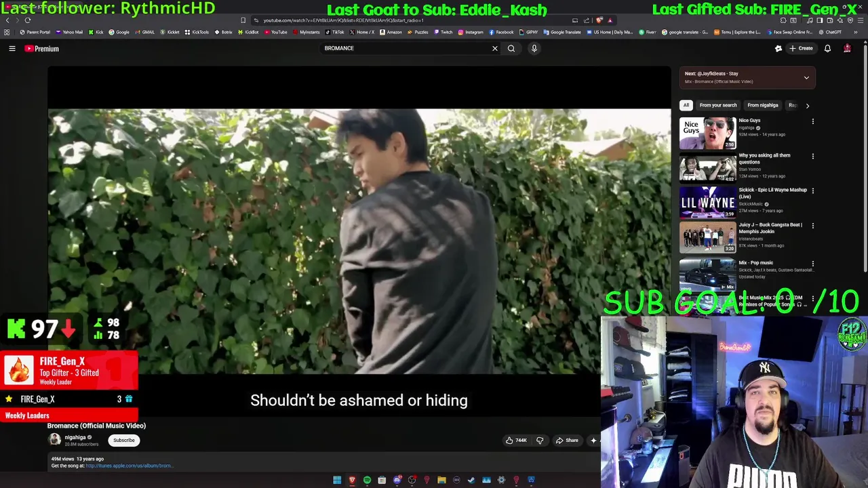Open the Instagram bookmark
Viewport: 868px width, 488px height.
pos(470,32)
